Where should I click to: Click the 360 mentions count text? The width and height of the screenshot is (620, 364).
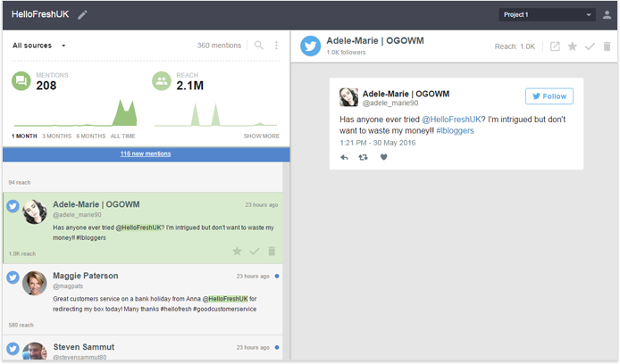[x=219, y=45]
